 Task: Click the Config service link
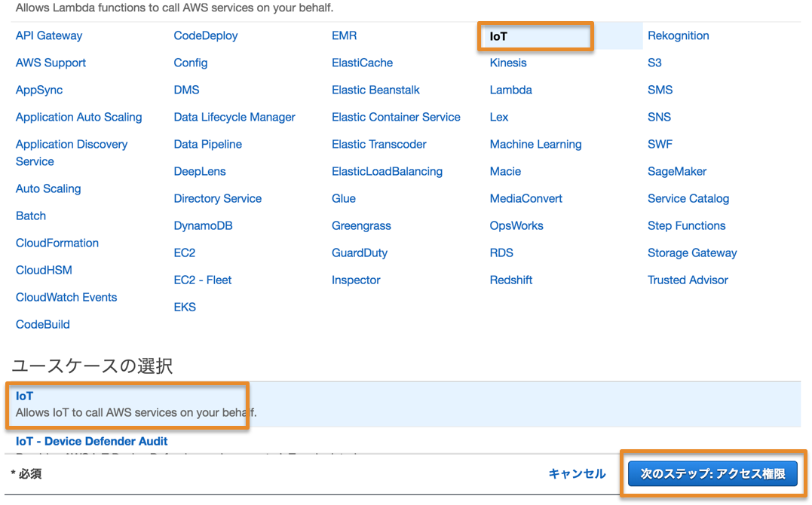click(x=191, y=63)
